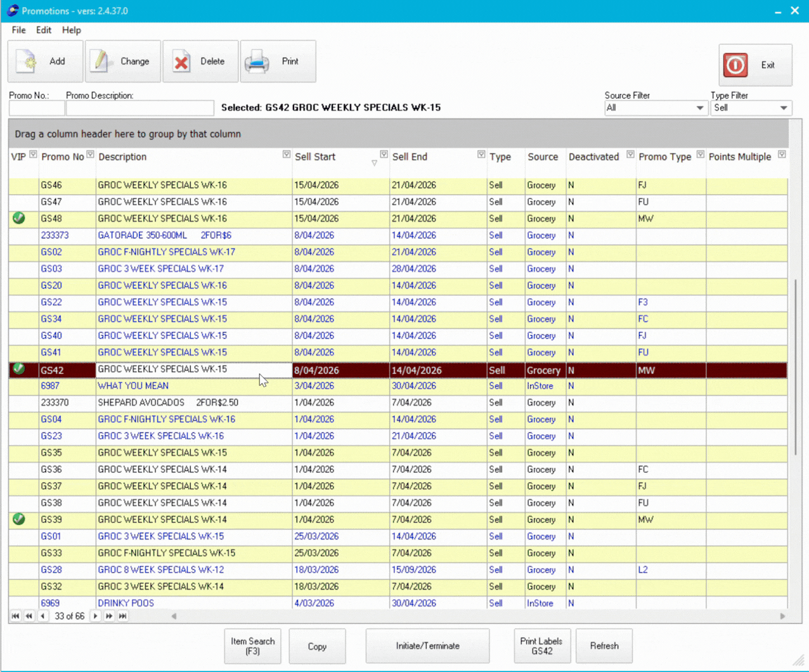
Task: Click the Print printer icon
Action: coord(257,62)
